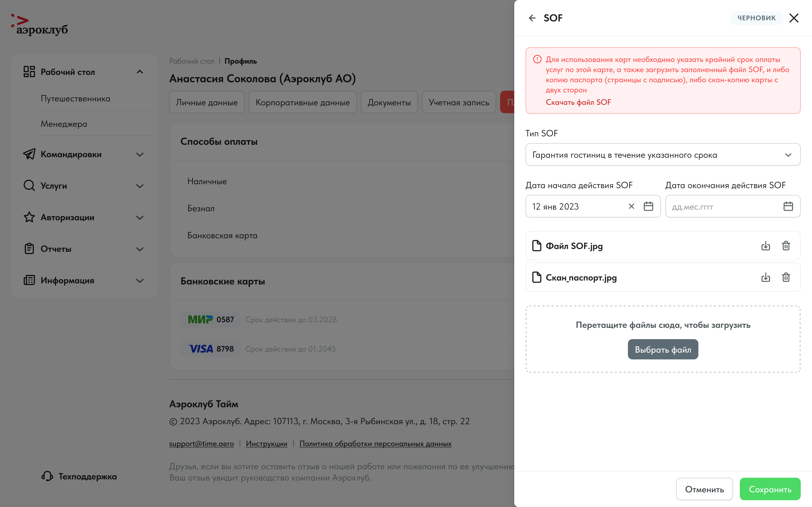Switch to the Документы tab
Image resolution: width=812 pixels, height=507 pixels.
tap(389, 102)
